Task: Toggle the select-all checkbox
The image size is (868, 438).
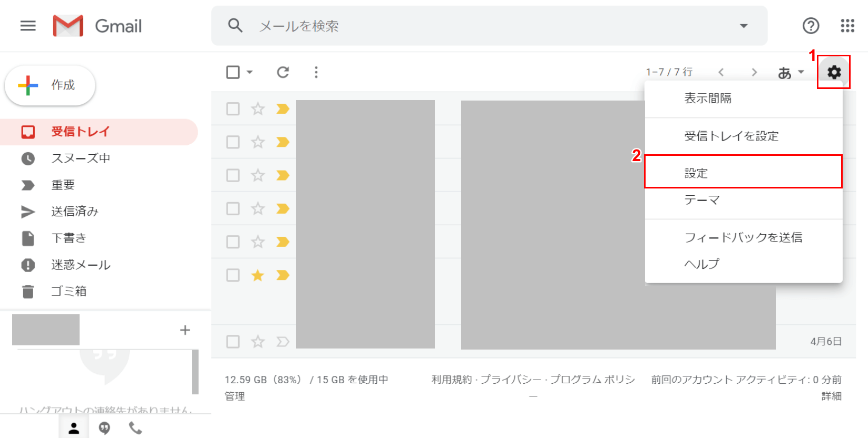Action: point(233,72)
